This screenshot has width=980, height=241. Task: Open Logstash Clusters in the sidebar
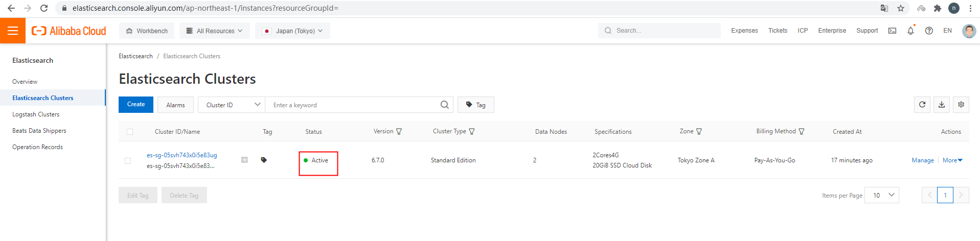point(36,114)
